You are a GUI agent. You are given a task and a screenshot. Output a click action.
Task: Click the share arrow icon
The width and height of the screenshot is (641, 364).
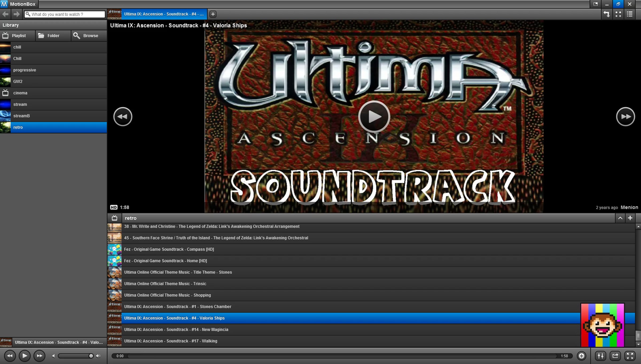[615, 356]
